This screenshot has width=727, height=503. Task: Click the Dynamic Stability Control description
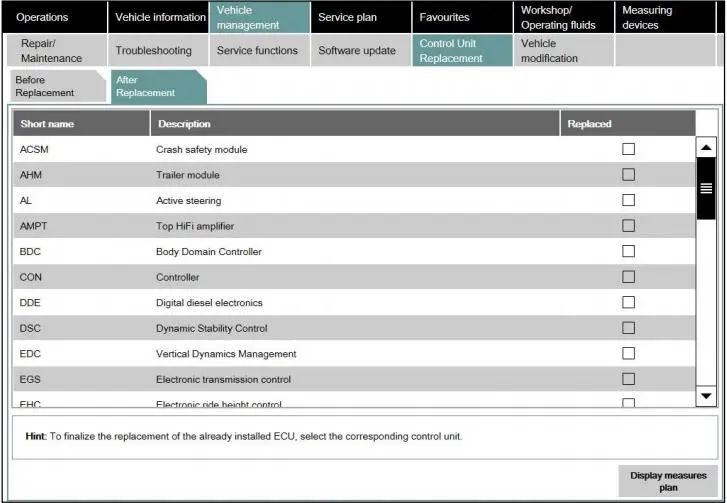pyautogui.click(x=211, y=328)
